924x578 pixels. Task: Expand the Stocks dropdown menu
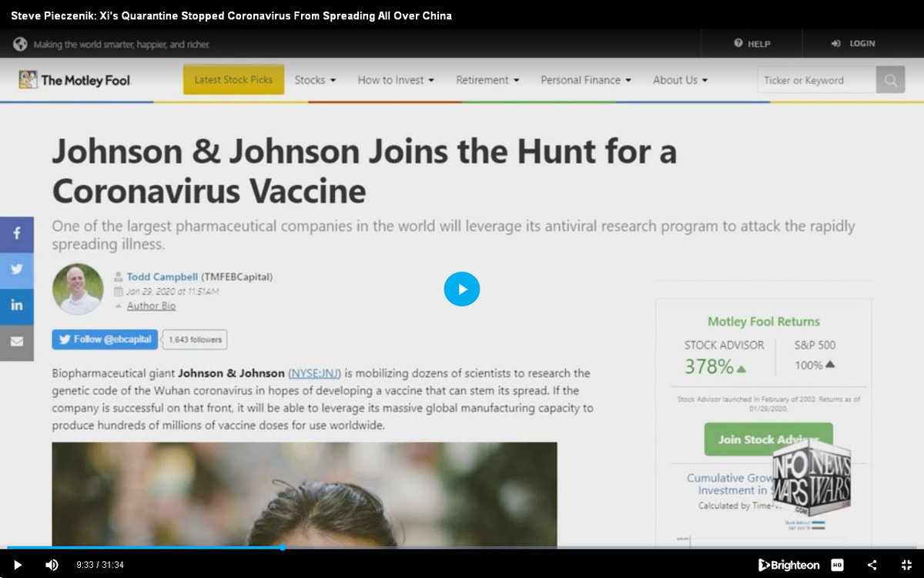tap(316, 80)
